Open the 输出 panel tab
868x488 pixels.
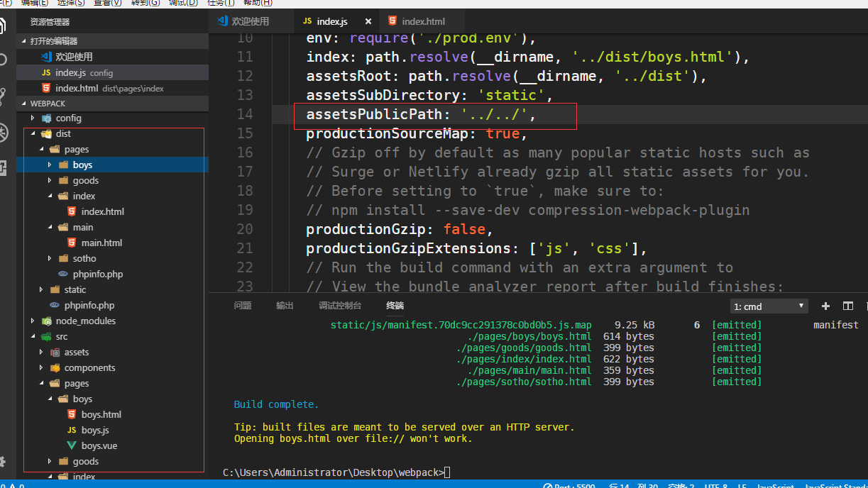pyautogui.click(x=285, y=306)
